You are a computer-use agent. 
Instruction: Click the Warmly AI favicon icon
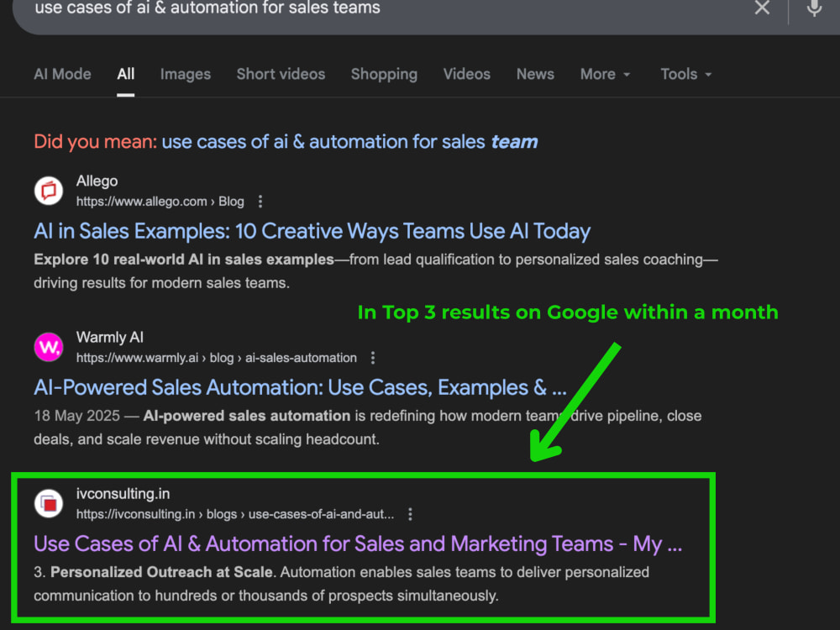click(49, 347)
